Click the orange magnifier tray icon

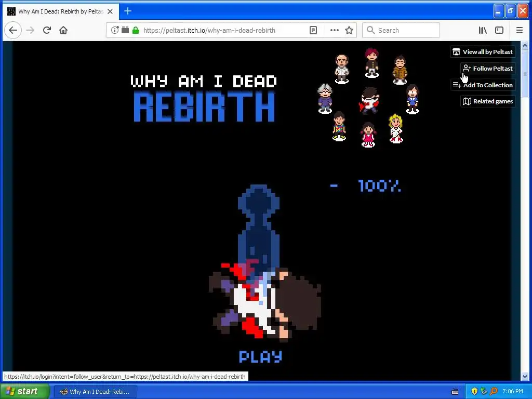[494, 391]
